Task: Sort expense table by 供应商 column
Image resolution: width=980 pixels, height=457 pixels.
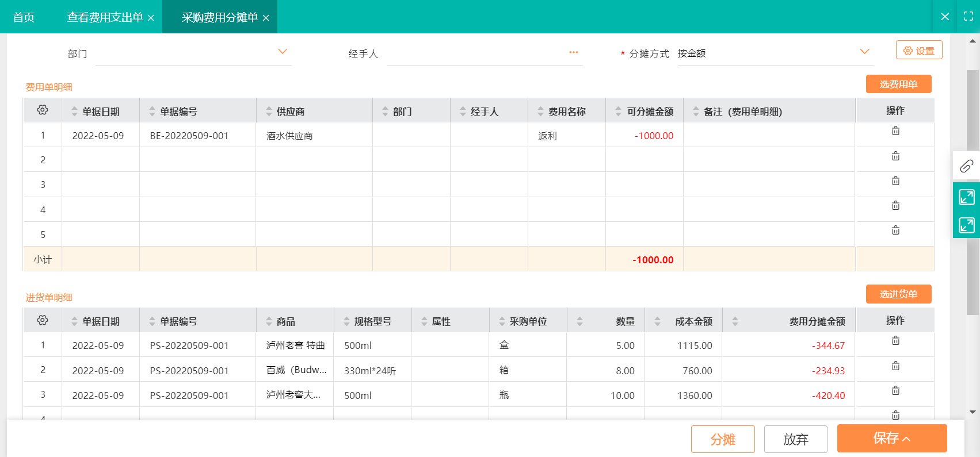Action: 269,112
